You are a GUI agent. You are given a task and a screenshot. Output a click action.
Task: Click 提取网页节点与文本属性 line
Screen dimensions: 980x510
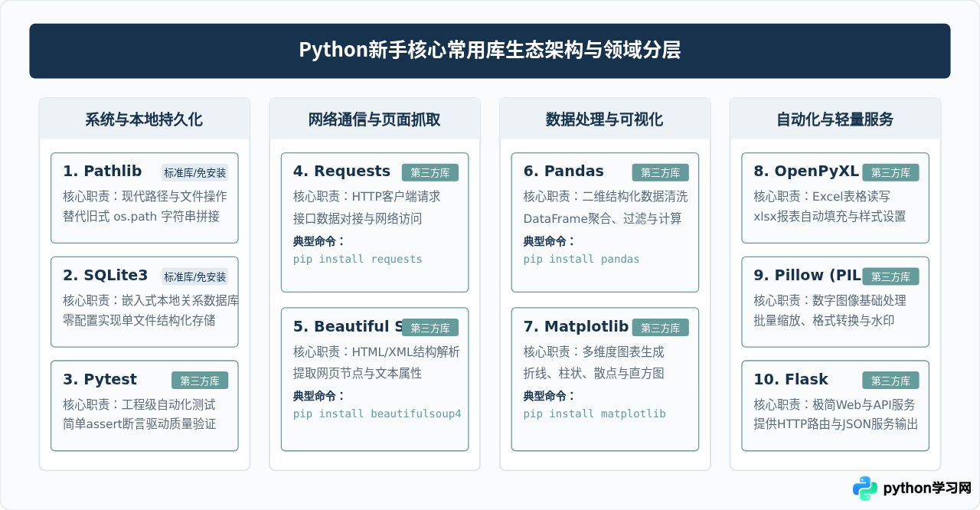click(358, 374)
